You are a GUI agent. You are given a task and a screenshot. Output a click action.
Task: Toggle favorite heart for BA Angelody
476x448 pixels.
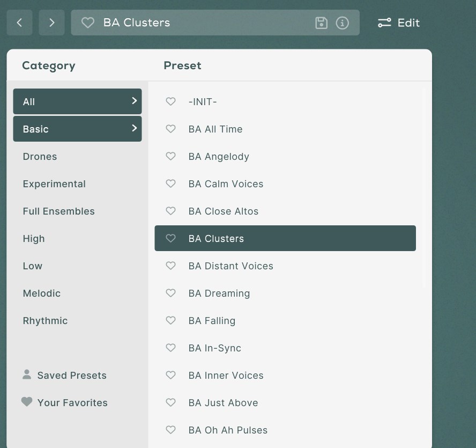tap(170, 156)
